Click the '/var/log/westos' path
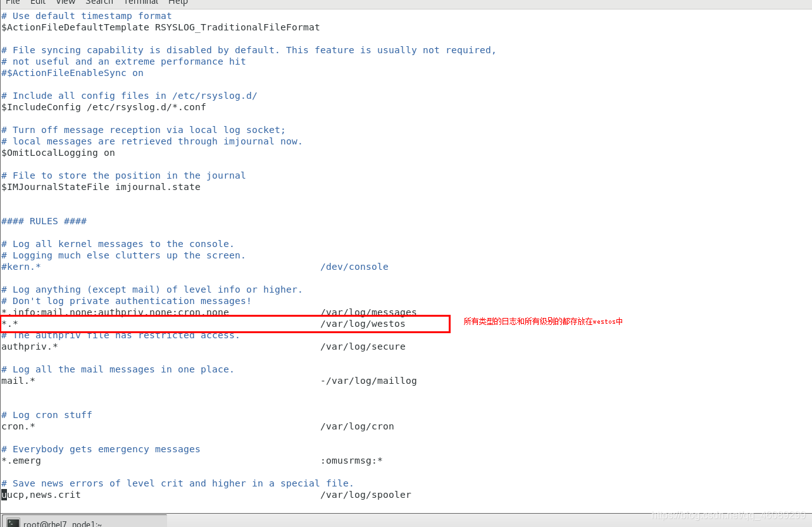The width and height of the screenshot is (812, 527). (363, 324)
